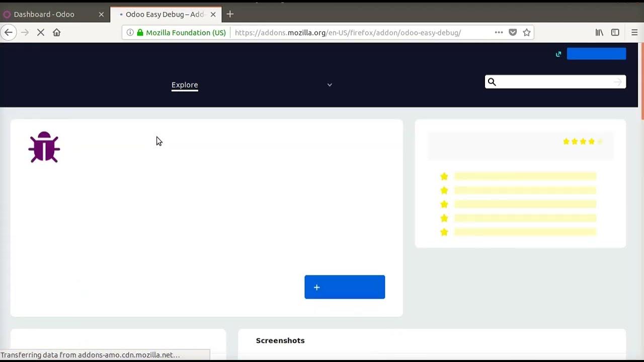The image size is (644, 362).
Task: Submit search using the arrow icon
Action: tap(618, 82)
